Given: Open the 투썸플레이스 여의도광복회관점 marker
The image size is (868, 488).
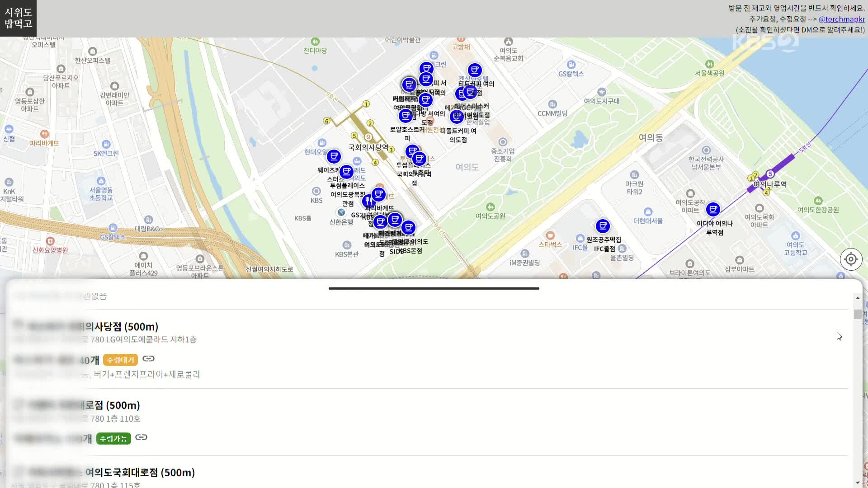Looking at the screenshot, I should 346,172.
